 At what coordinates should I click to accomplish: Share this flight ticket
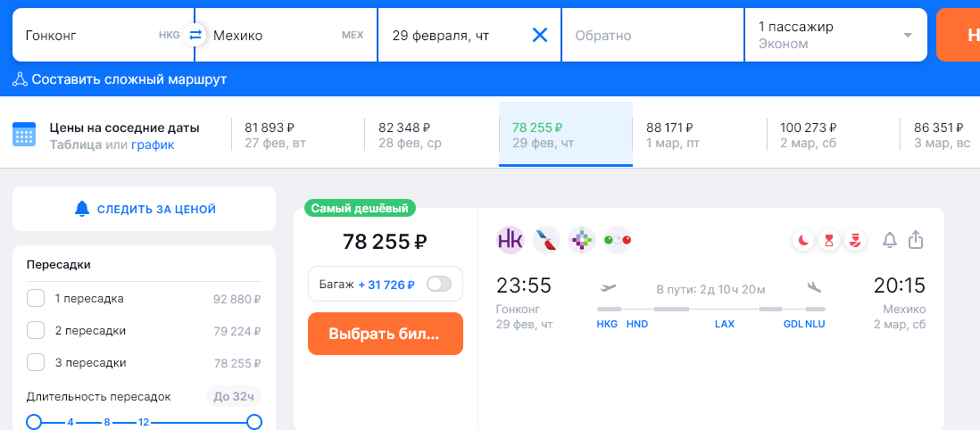coord(916,240)
